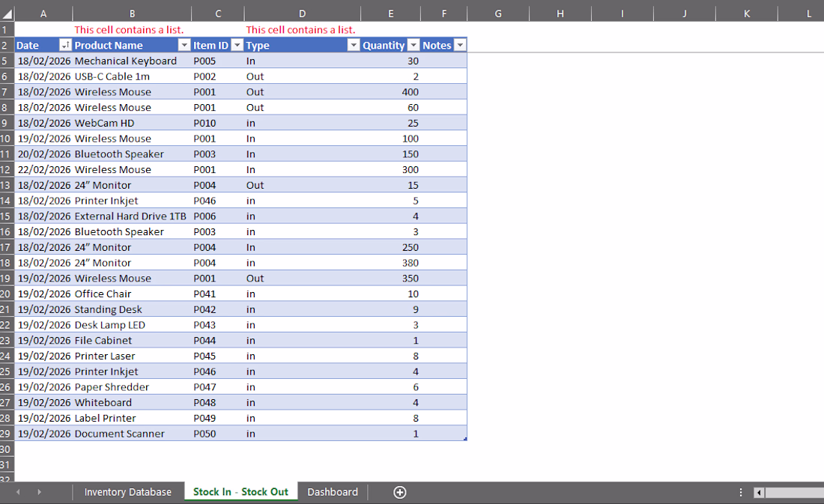
Task: Click the red list note above Product Name
Action: point(129,29)
